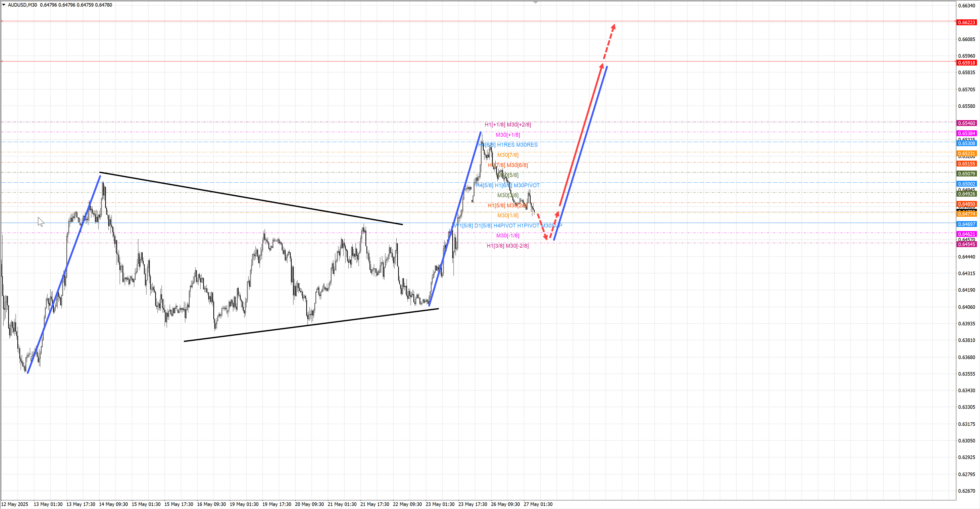The height and width of the screenshot is (509, 980).
Task: Click the magenta 0.65384 price tag
Action: [966, 133]
